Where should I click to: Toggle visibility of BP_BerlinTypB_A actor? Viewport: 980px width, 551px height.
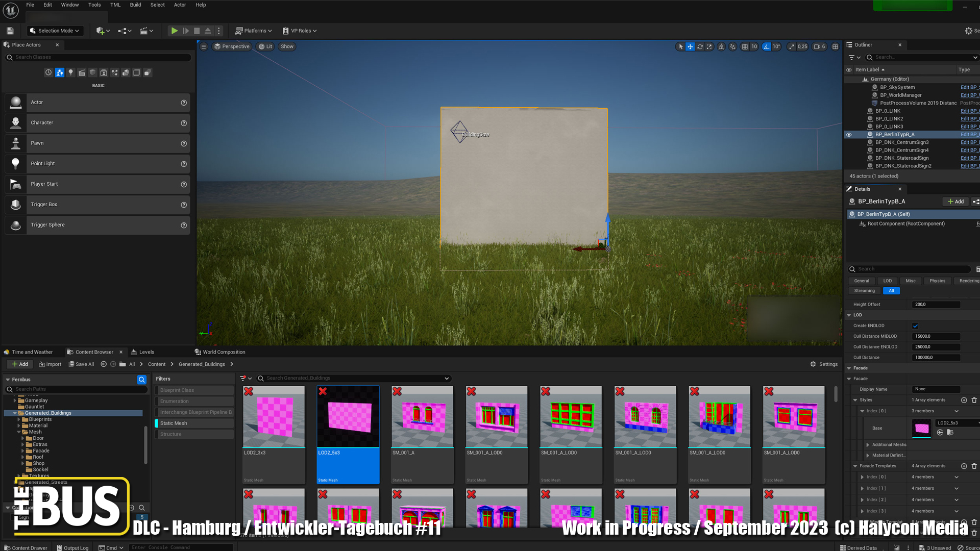tap(849, 135)
